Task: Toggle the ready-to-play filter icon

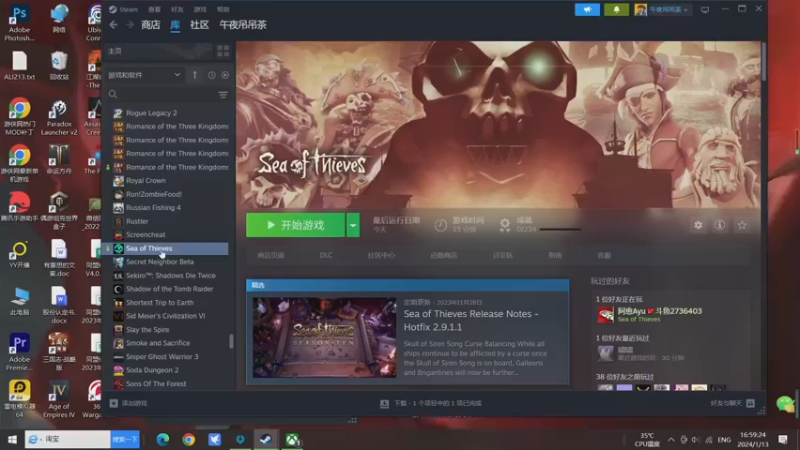Action: (224, 75)
